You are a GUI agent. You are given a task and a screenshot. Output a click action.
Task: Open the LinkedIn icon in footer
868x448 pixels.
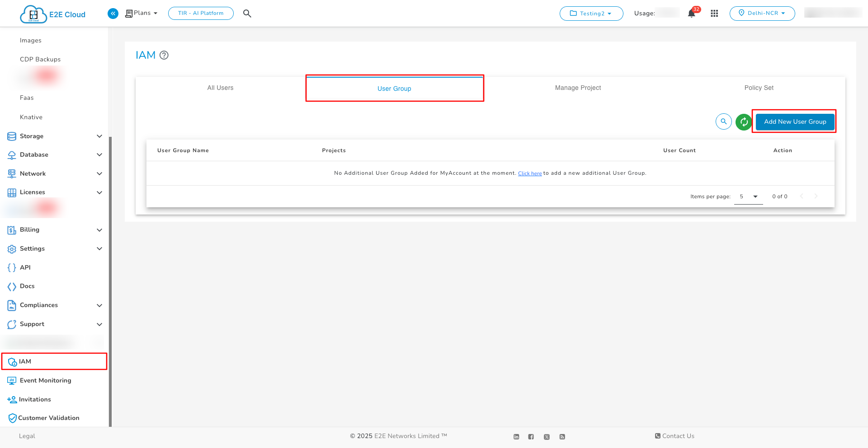click(516, 437)
